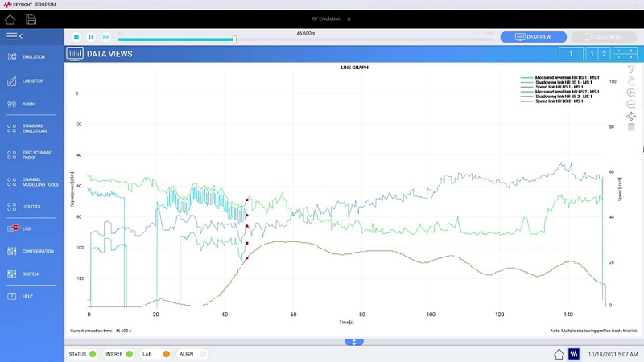Screen dimensions: 644x362
Task: Click the date and time display
Action: (x=613, y=354)
